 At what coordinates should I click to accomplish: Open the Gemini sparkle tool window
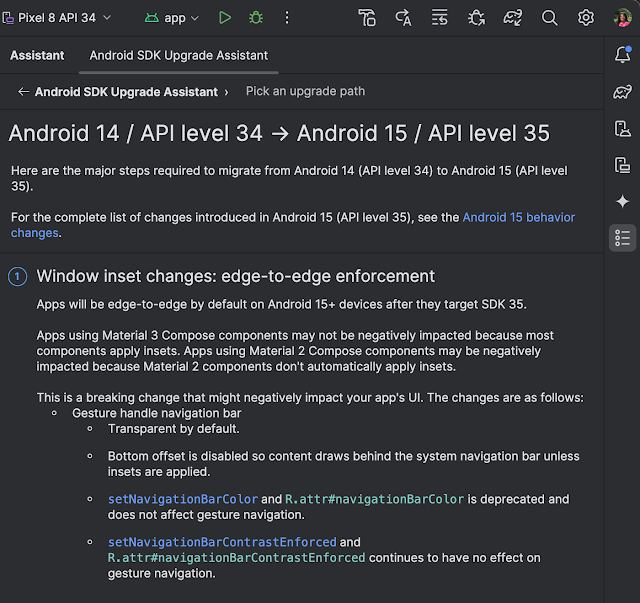tap(622, 201)
